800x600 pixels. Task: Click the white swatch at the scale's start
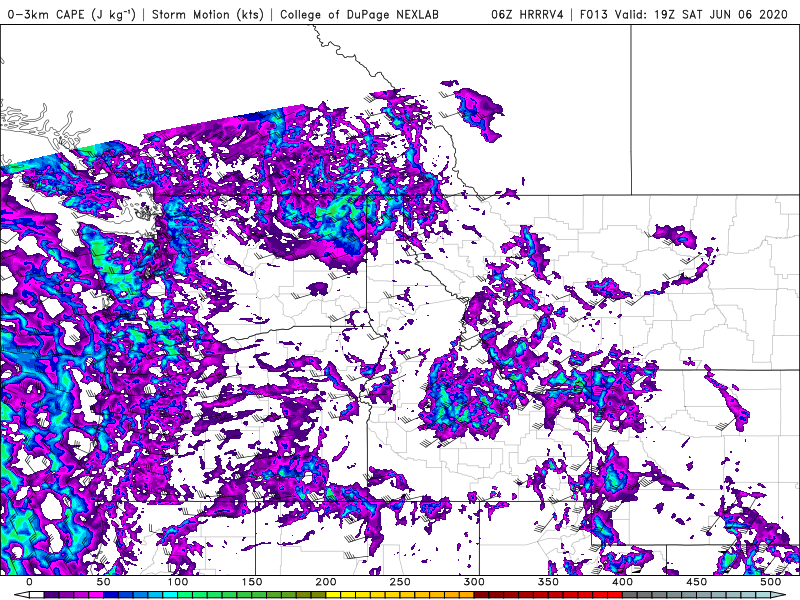pyautogui.click(x=37, y=595)
